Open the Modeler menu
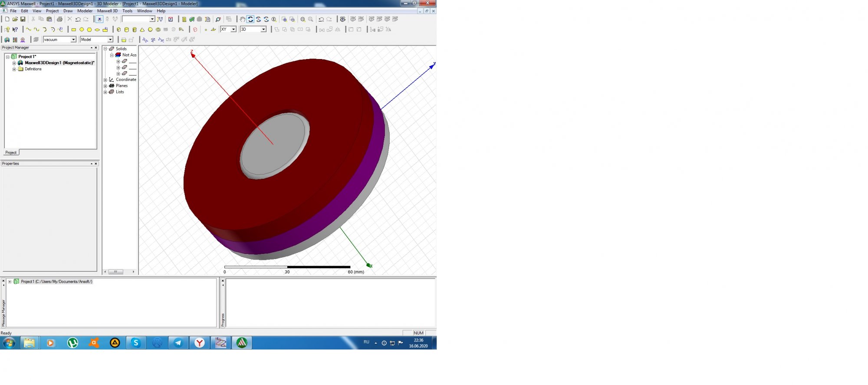This screenshot has width=868, height=385. pos(85,11)
